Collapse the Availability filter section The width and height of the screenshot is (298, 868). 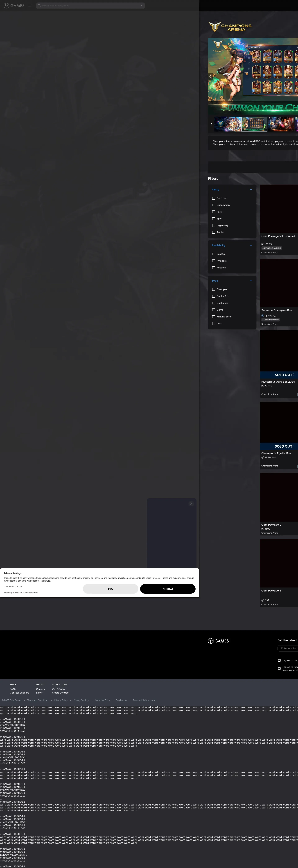251,245
